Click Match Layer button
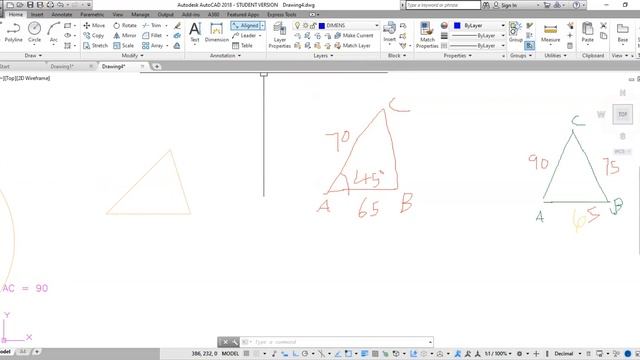640x360 pixels. (x=353, y=46)
